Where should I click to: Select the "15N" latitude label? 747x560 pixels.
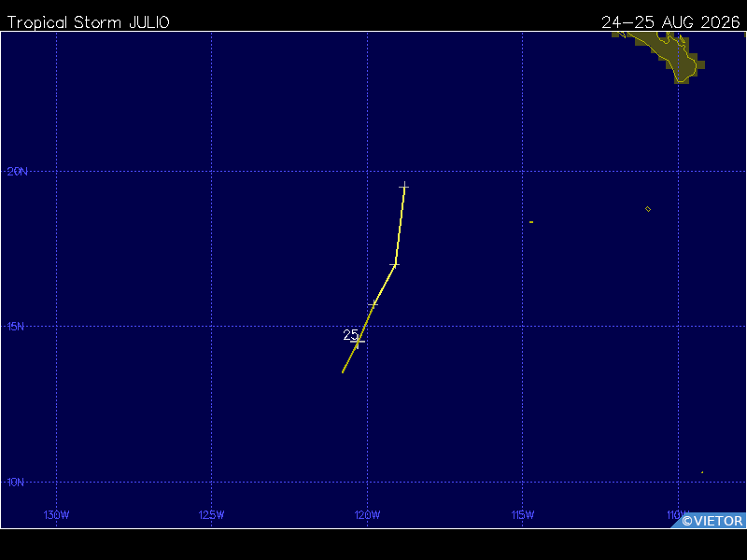pos(15,326)
